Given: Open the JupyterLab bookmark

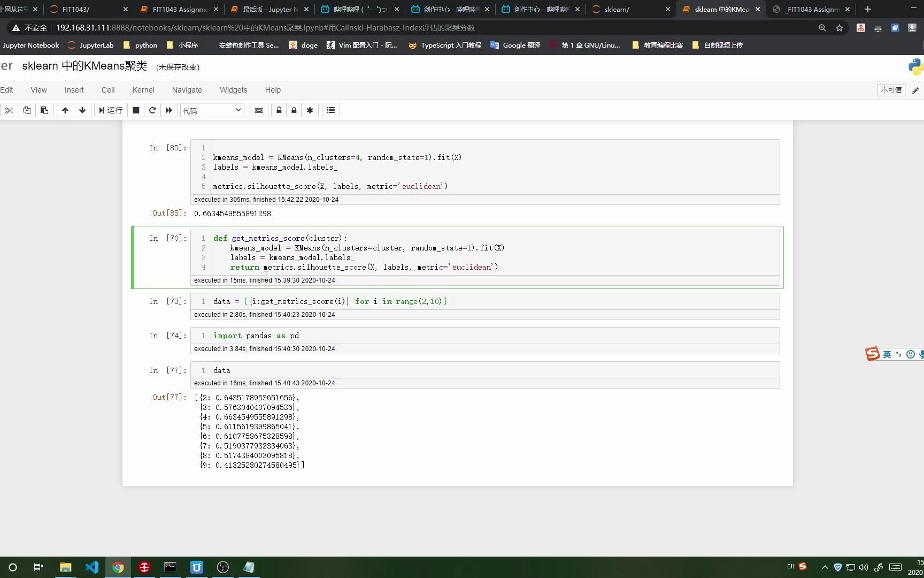Looking at the screenshot, I should coord(91,45).
